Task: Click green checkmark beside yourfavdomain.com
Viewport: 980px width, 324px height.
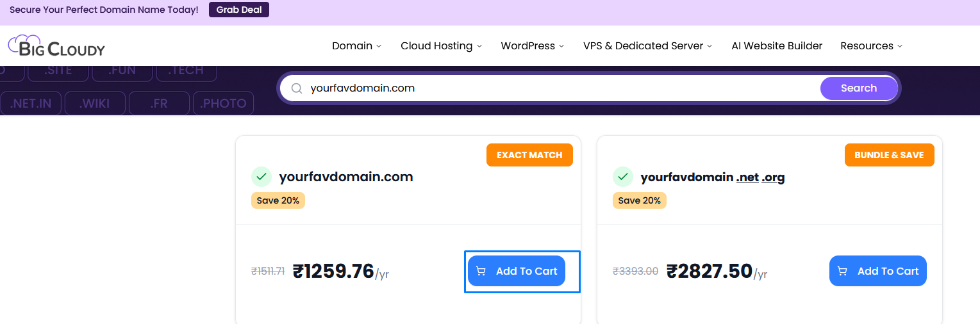Action: [261, 177]
